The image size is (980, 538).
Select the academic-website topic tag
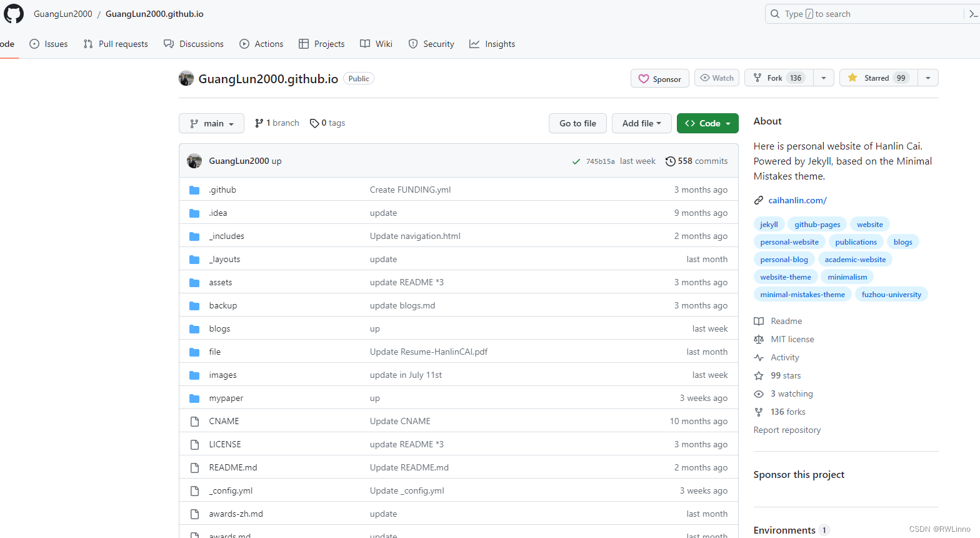pos(855,260)
